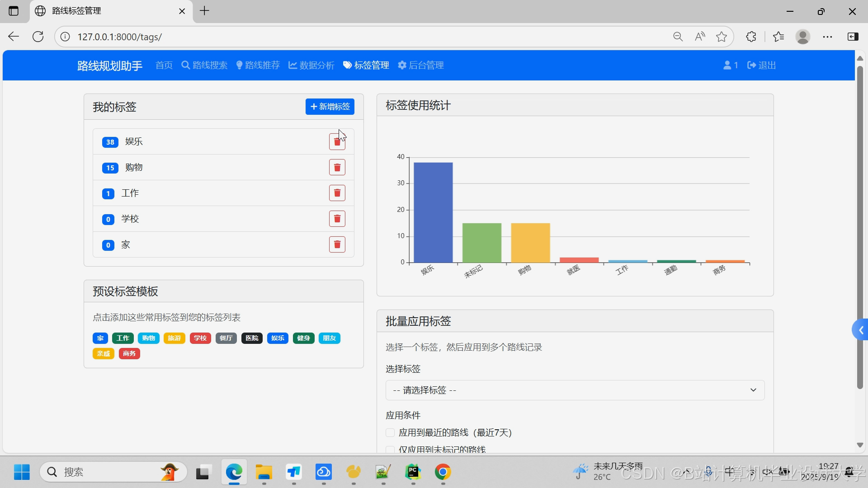Viewport: 868px width, 488px height.
Task: Open browser settings and more menu
Action: [x=827, y=37]
